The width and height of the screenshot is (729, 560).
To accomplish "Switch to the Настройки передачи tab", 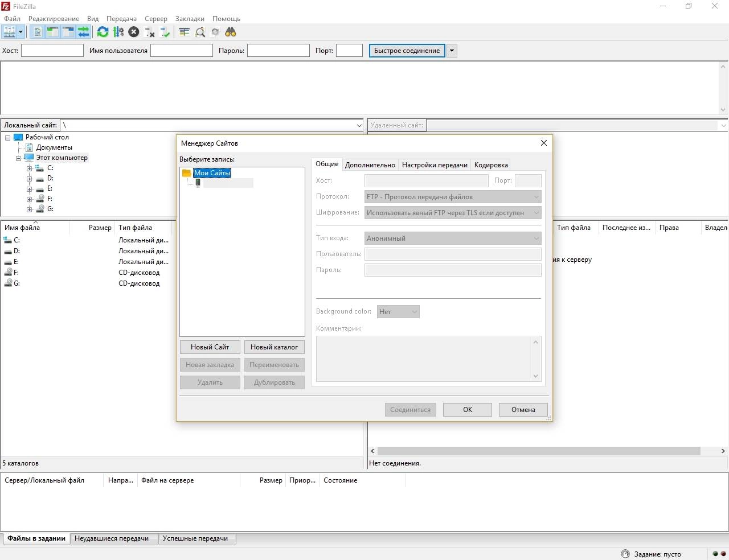I will pyautogui.click(x=435, y=165).
